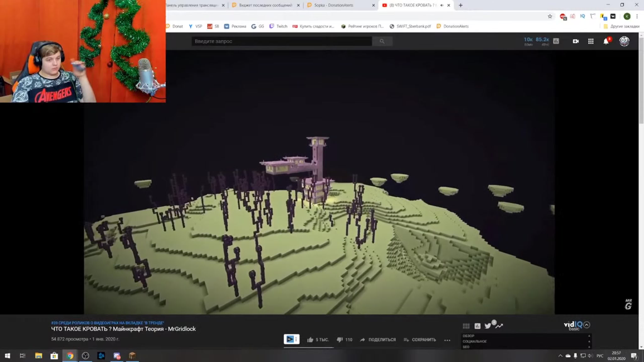Viewport: 644px width, 362px height.
Task: Expand the СОЦИАЛЬНОЕ section in vidIQ
Action: tap(526, 341)
